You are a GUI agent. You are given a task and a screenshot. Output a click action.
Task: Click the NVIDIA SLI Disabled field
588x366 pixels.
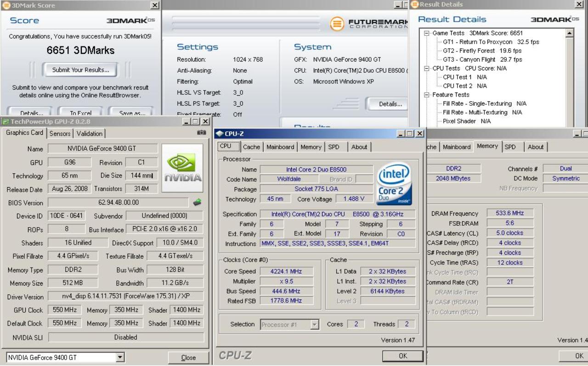point(126,337)
